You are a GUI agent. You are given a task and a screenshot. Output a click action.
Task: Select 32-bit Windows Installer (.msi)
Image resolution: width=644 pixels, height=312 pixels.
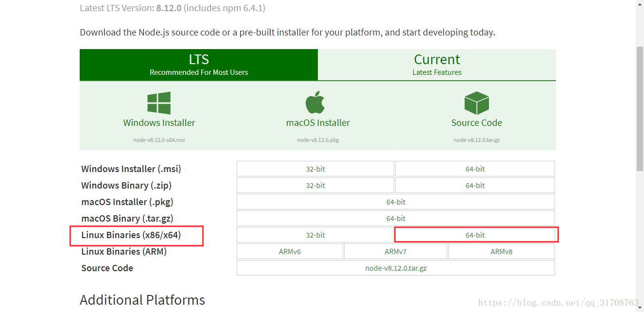tap(315, 169)
